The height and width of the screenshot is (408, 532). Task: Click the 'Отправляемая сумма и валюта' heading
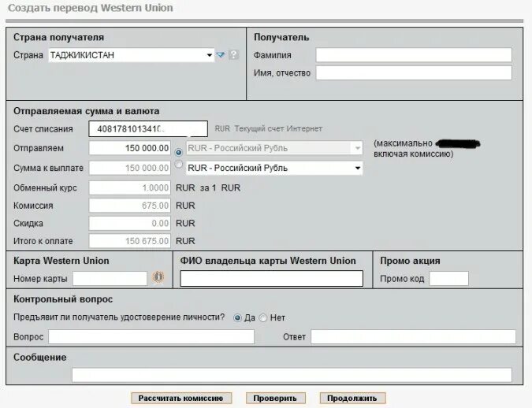[87, 111]
